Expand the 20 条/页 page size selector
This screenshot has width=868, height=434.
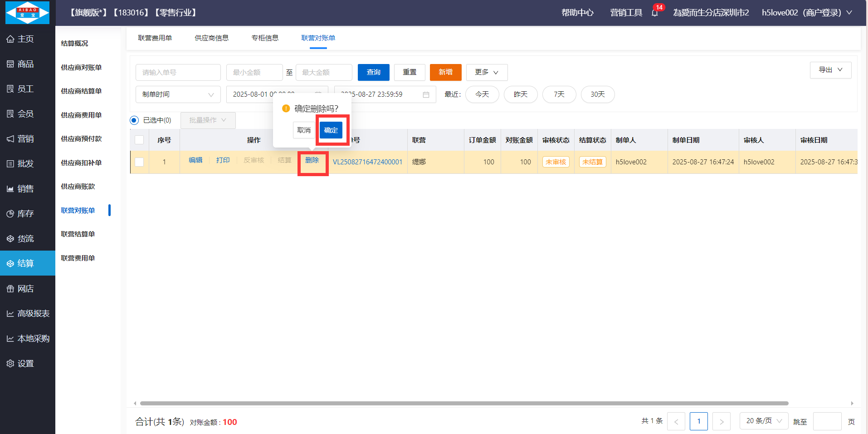click(764, 421)
